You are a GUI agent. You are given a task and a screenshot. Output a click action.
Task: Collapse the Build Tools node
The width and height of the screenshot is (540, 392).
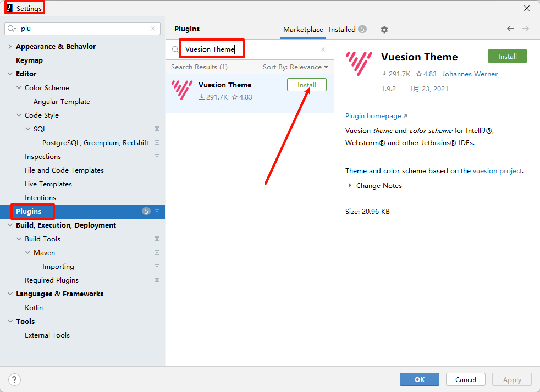pos(19,239)
